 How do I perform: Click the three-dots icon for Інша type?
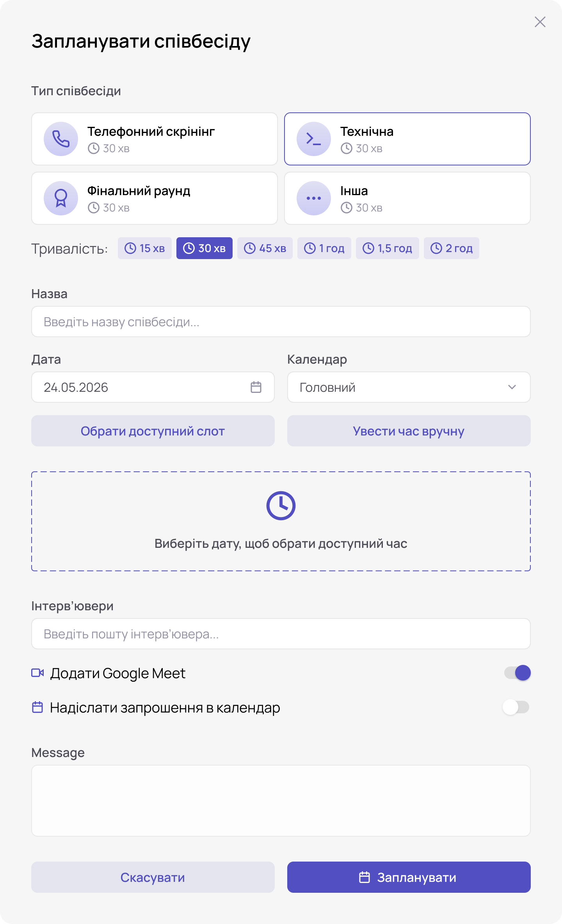[x=313, y=198]
